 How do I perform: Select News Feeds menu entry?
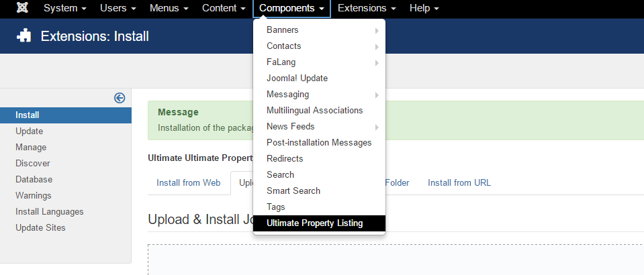(319, 126)
